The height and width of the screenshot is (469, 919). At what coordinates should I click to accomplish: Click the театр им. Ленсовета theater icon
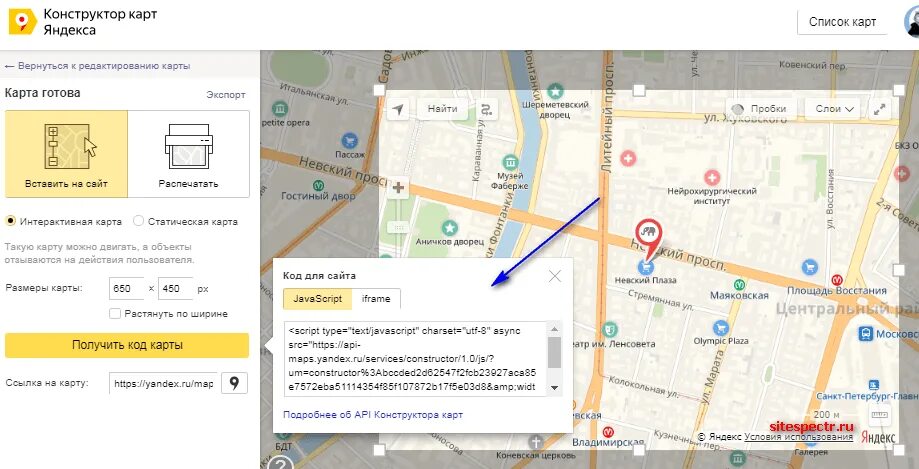610,329
